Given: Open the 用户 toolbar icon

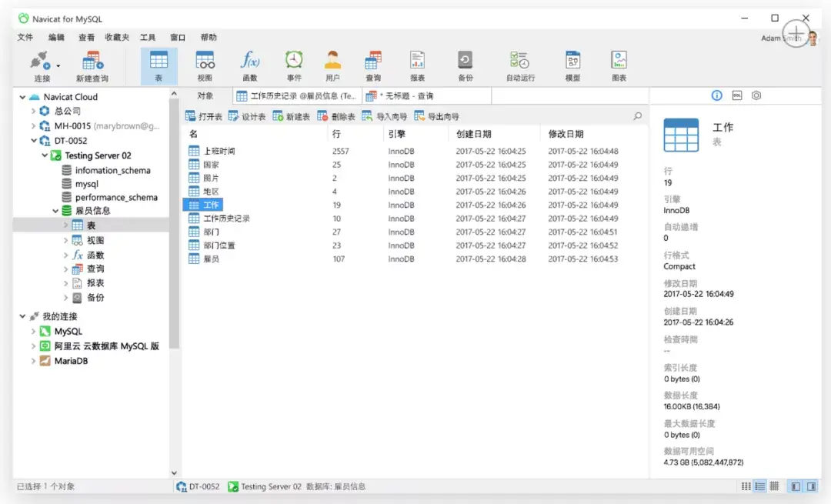Looking at the screenshot, I should [x=332, y=66].
